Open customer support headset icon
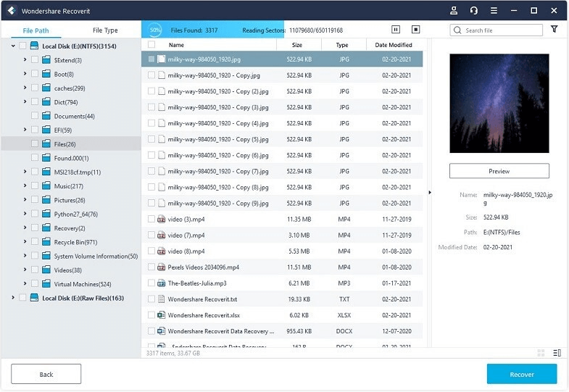Image resolution: width=569 pixels, height=392 pixels. click(474, 11)
